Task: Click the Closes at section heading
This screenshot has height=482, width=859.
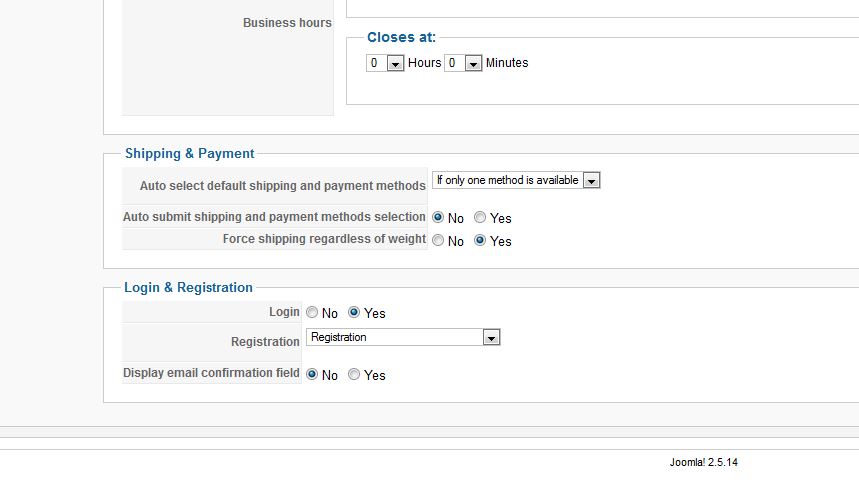Action: pyautogui.click(x=401, y=38)
